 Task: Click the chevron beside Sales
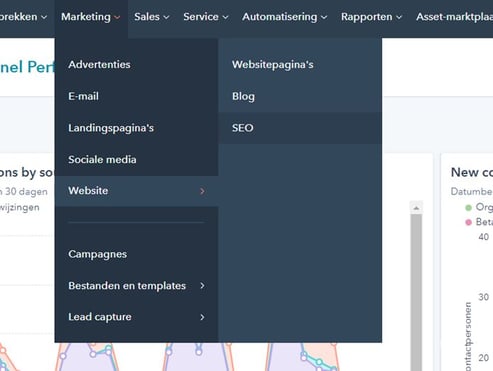(166, 17)
